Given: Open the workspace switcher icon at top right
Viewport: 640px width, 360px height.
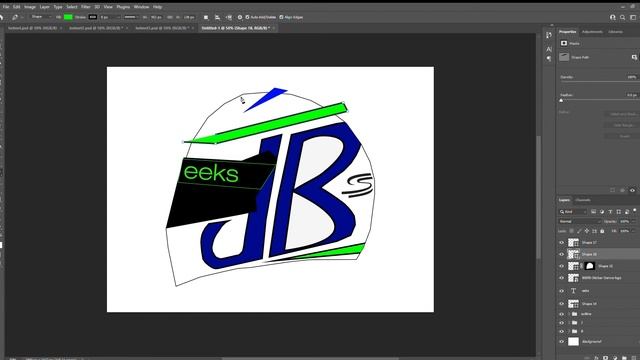Looking at the screenshot, I should coord(633,17).
